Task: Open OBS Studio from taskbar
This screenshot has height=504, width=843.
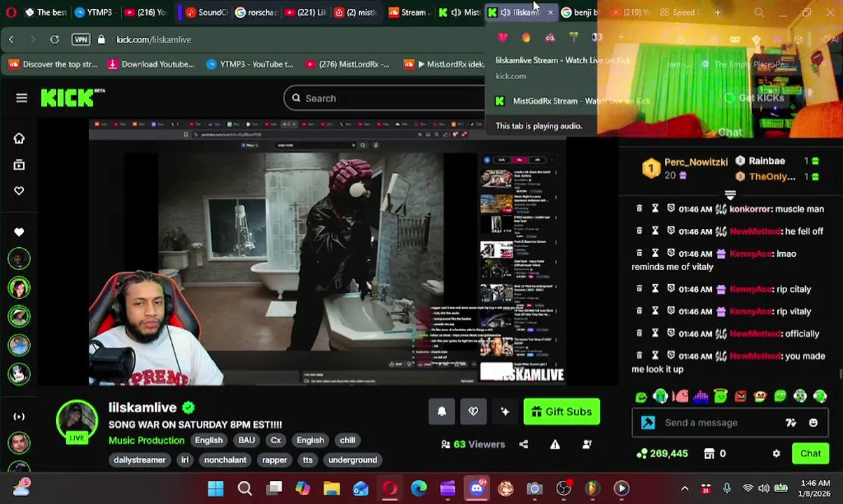Action: (564, 488)
